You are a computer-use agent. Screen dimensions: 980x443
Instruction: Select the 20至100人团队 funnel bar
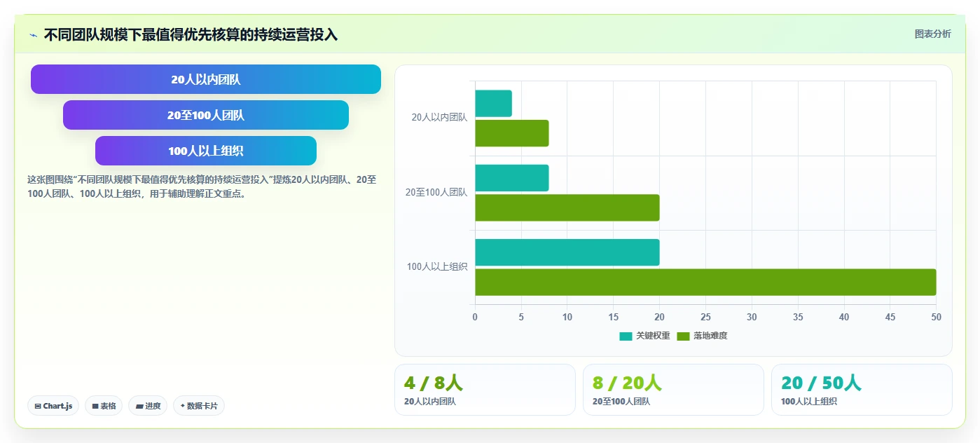tap(206, 115)
